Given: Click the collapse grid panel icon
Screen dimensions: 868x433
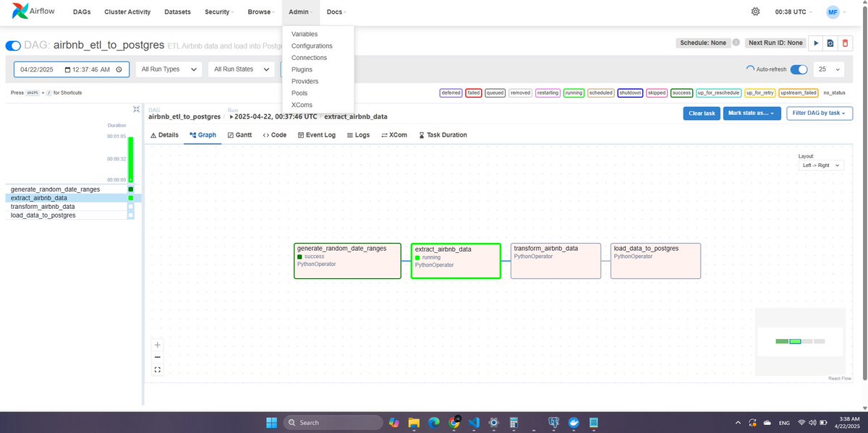Looking at the screenshot, I should click(x=136, y=109).
